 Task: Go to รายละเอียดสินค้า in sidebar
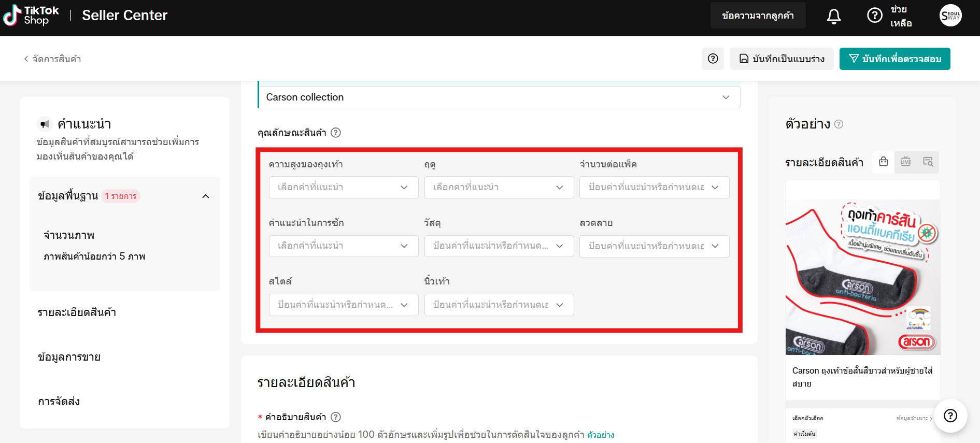coord(77,312)
